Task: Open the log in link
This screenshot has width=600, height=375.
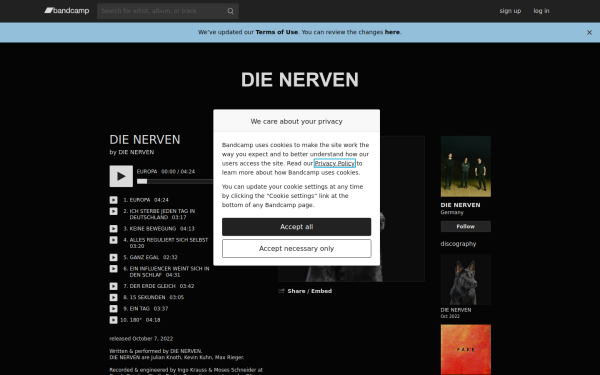Action: (x=541, y=11)
